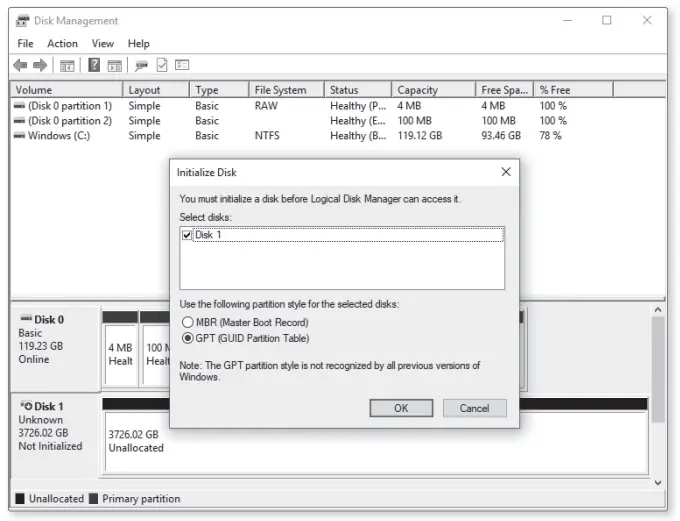680x521 pixels.
Task: Sort by the Layout column header
Action: [x=157, y=90]
